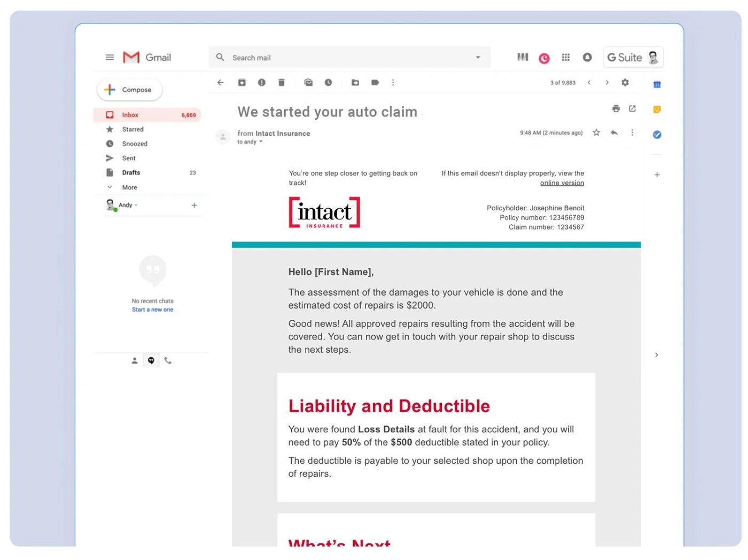The height and width of the screenshot is (560, 748).
Task: Expand search options dropdown arrow
Action: coord(478,58)
